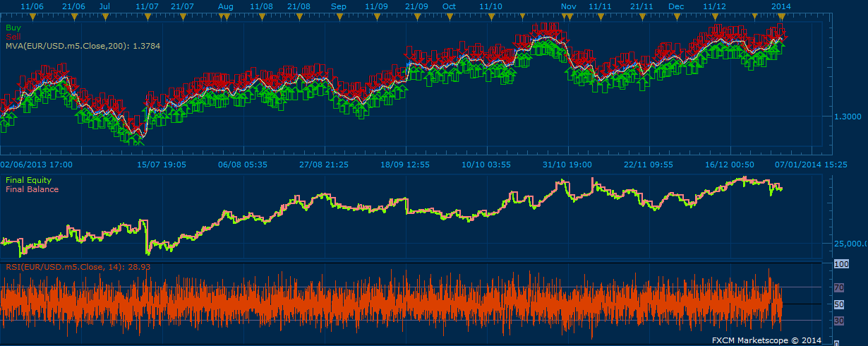Screen dimensions: 868x346
Task: Click the gold marker under 21/07
Action: click(x=183, y=16)
